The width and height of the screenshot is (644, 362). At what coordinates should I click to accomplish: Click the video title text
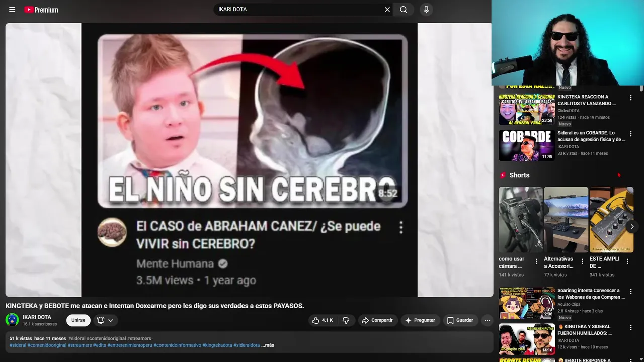(155, 306)
